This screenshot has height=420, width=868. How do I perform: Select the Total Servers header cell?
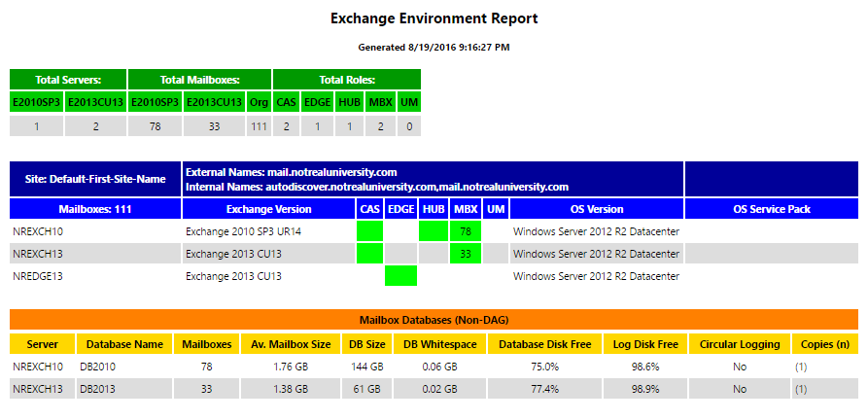68,80
